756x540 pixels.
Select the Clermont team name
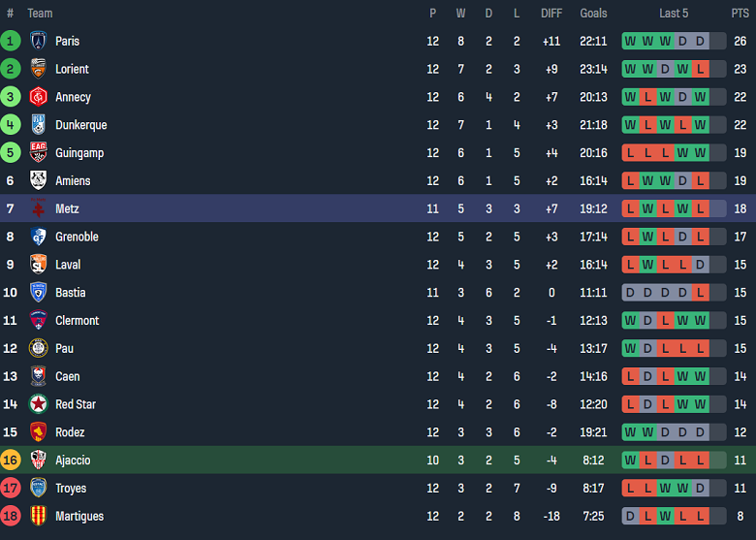point(77,321)
